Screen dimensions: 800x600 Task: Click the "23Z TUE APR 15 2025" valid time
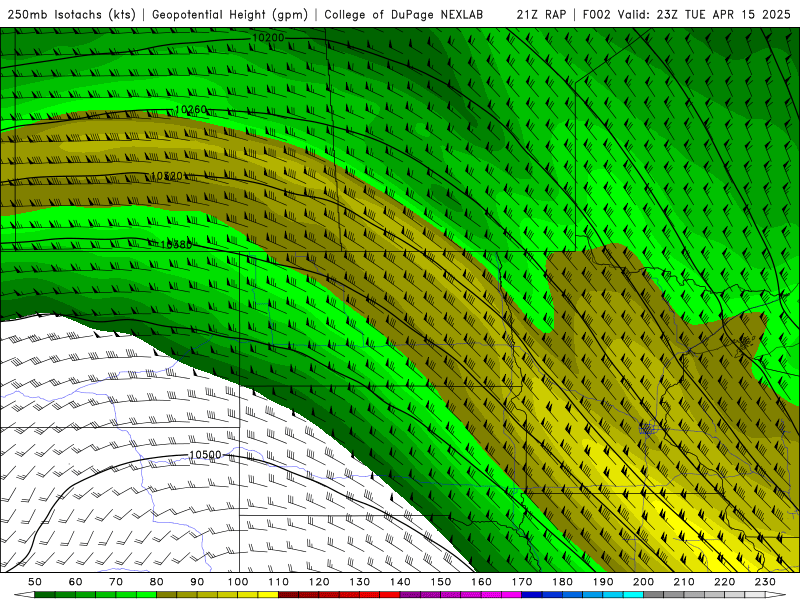pos(723,14)
